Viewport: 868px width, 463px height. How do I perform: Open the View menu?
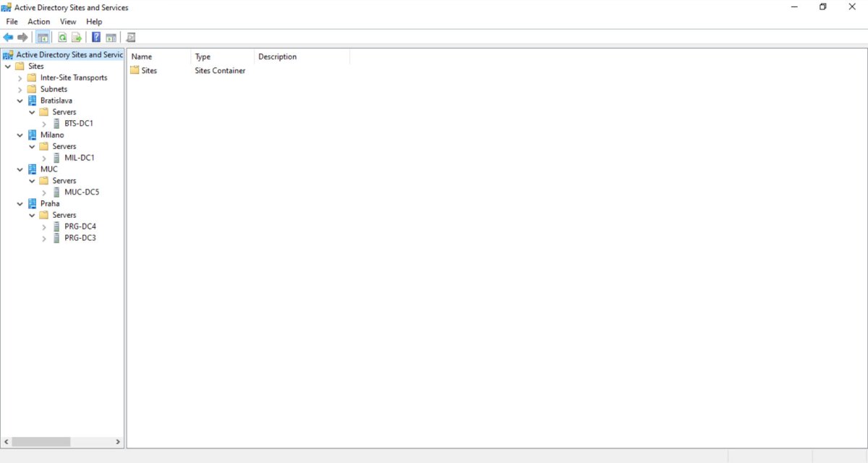pyautogui.click(x=68, y=22)
